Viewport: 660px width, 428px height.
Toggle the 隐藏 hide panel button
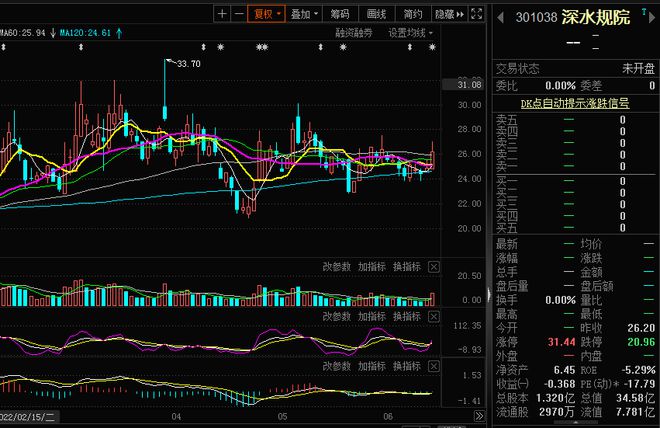(x=449, y=14)
